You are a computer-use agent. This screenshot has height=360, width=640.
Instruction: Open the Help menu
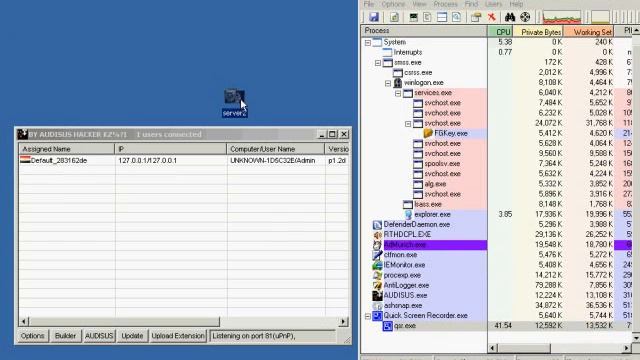(x=516, y=4)
